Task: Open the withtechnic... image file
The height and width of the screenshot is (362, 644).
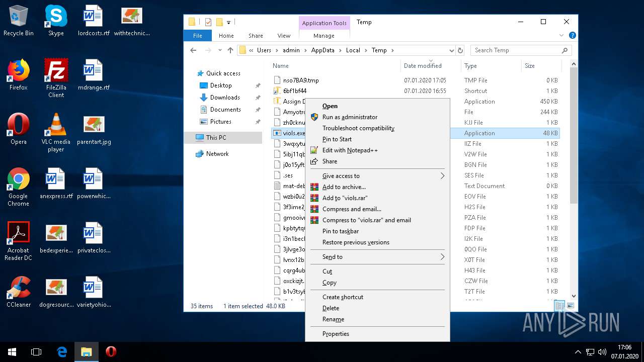Action: tap(132, 21)
